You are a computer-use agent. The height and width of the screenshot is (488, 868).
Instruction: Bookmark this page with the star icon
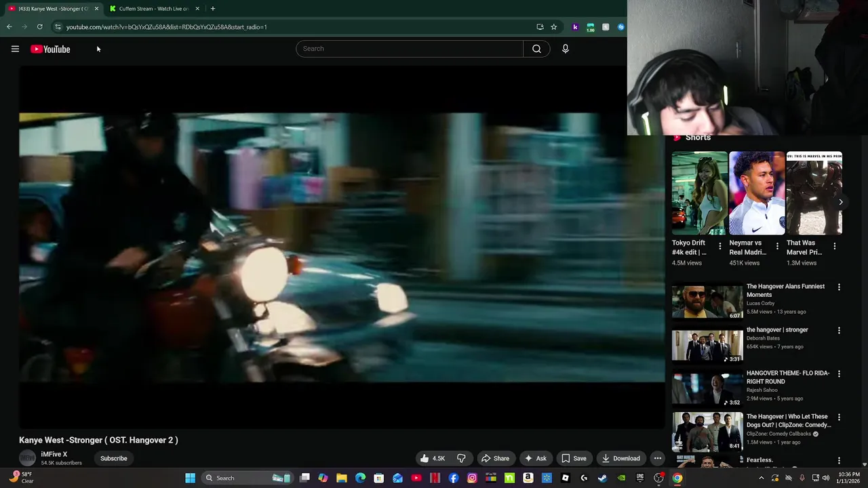[554, 27]
